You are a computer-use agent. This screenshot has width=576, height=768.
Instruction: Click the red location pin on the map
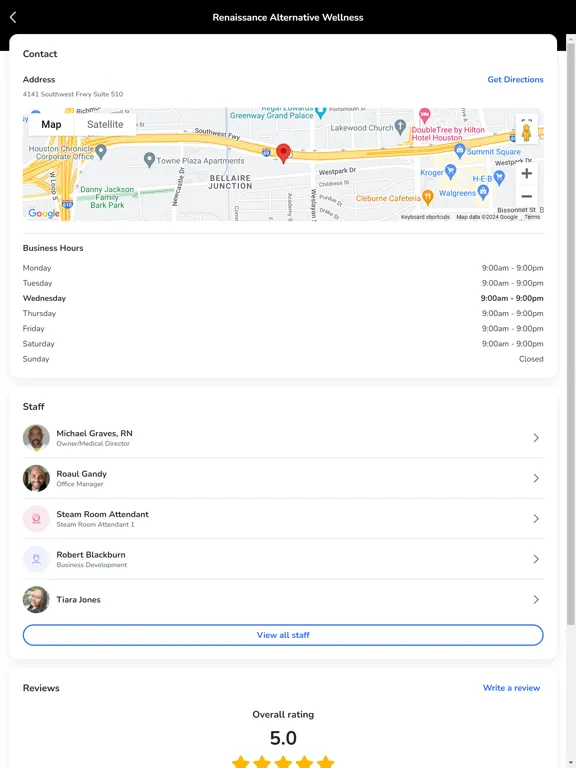click(x=283, y=153)
